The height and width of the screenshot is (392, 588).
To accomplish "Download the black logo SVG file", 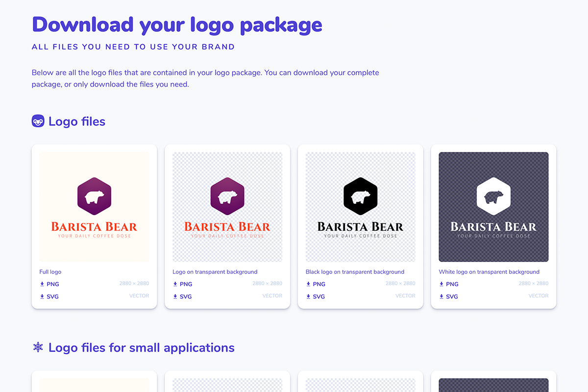I will pos(316,296).
